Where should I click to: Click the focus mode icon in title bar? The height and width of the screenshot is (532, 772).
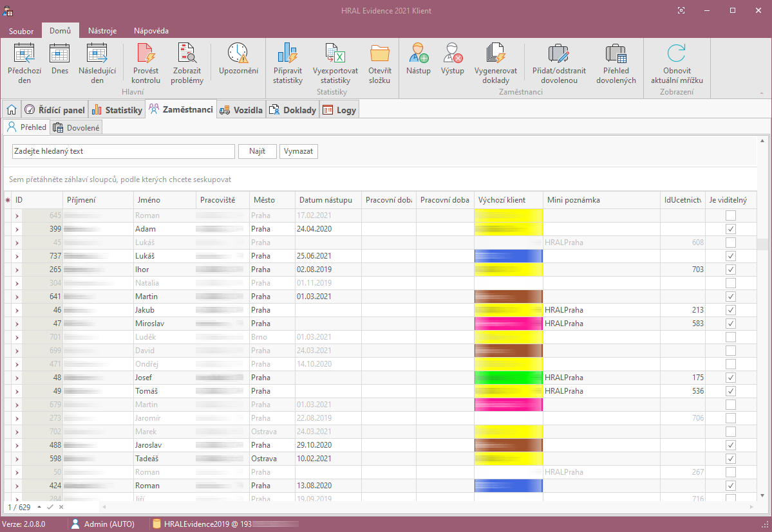point(681,10)
